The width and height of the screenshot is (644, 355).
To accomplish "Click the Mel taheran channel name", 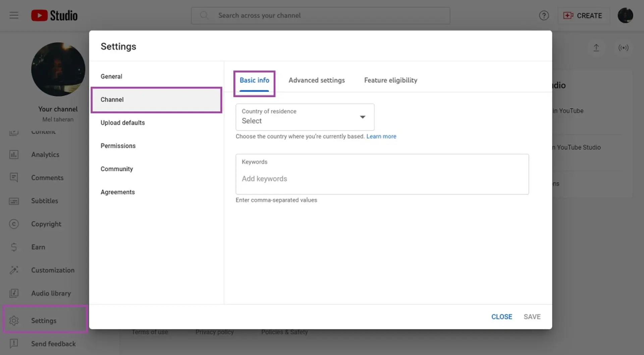I will pyautogui.click(x=58, y=119).
